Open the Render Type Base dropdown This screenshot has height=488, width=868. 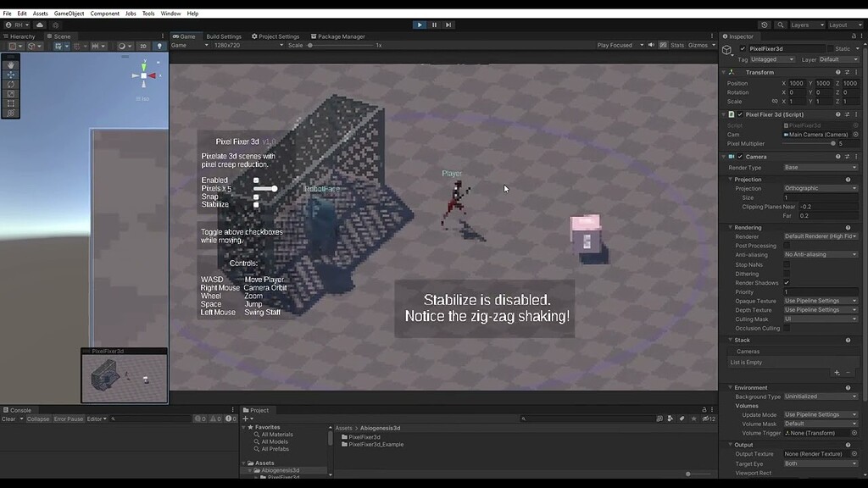coord(820,167)
